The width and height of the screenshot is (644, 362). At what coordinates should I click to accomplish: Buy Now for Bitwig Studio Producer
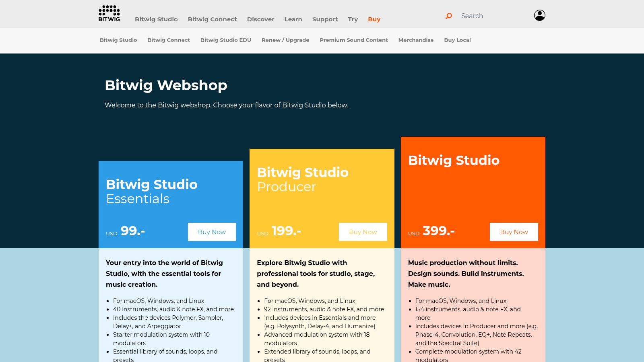coord(363,232)
